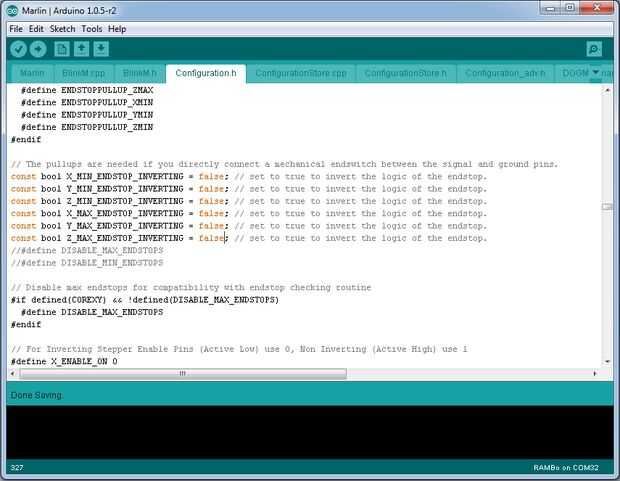Open the Edit menu
Screen dimensions: 620x481
pyautogui.click(x=36, y=29)
